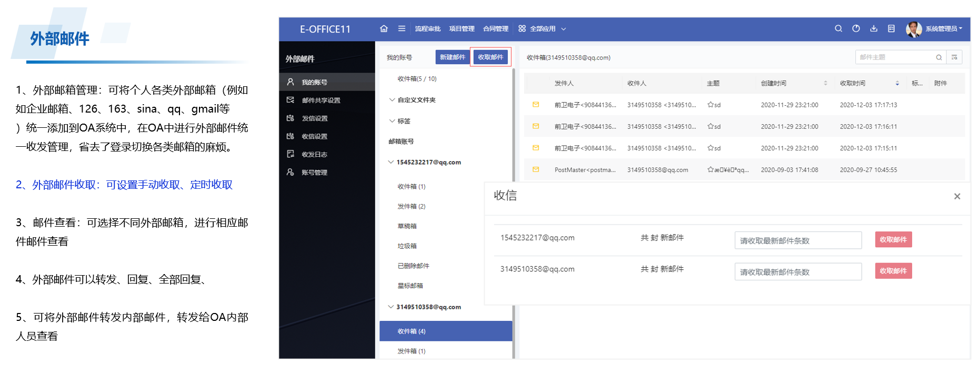The image size is (980, 374).
Task: Click the download icon in header
Action: (874, 29)
